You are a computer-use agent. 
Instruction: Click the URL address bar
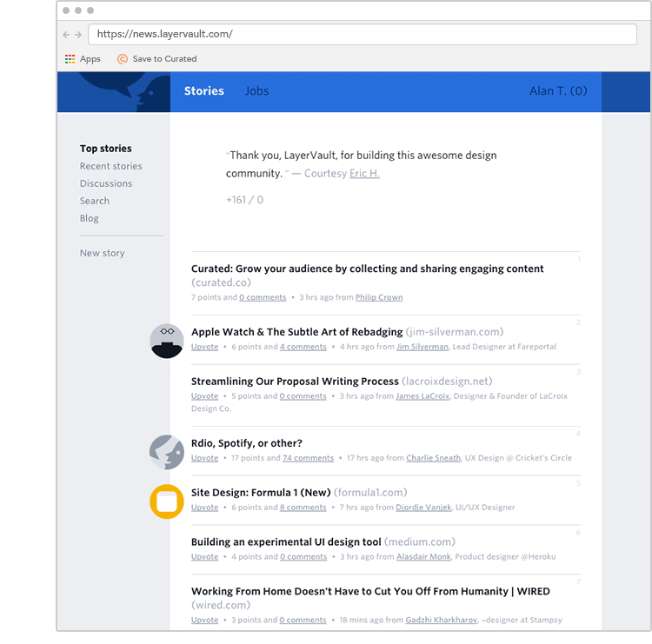[363, 35]
